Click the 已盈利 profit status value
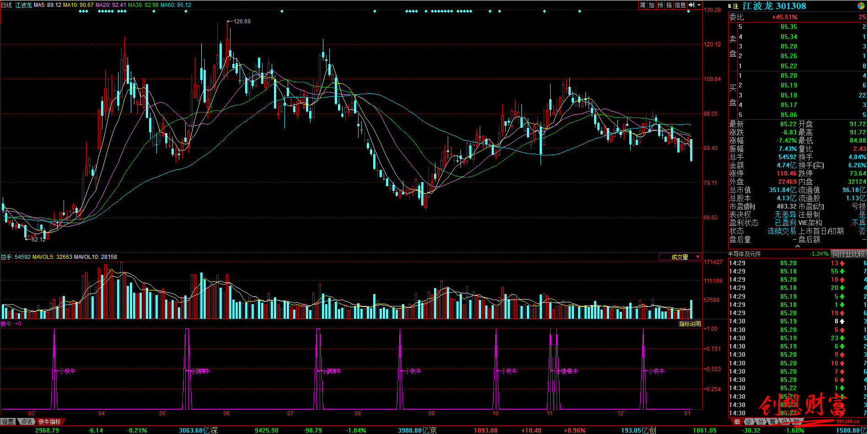868x434 pixels. [785, 223]
